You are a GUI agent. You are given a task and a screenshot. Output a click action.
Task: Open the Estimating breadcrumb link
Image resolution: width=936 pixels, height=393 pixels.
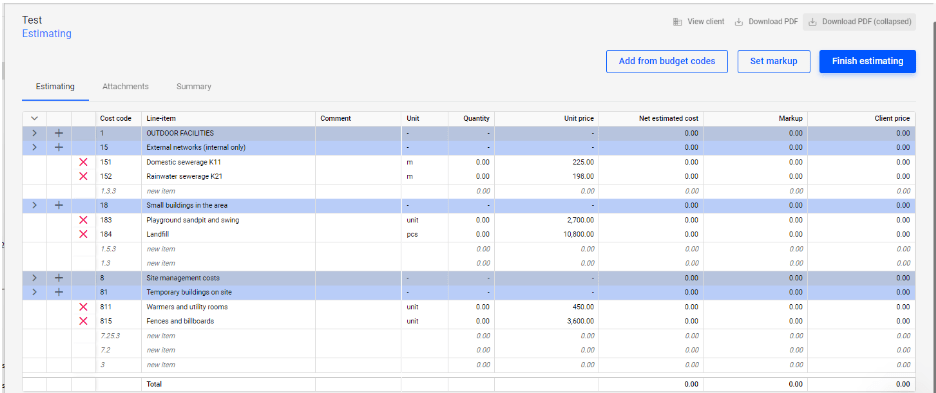tap(47, 33)
